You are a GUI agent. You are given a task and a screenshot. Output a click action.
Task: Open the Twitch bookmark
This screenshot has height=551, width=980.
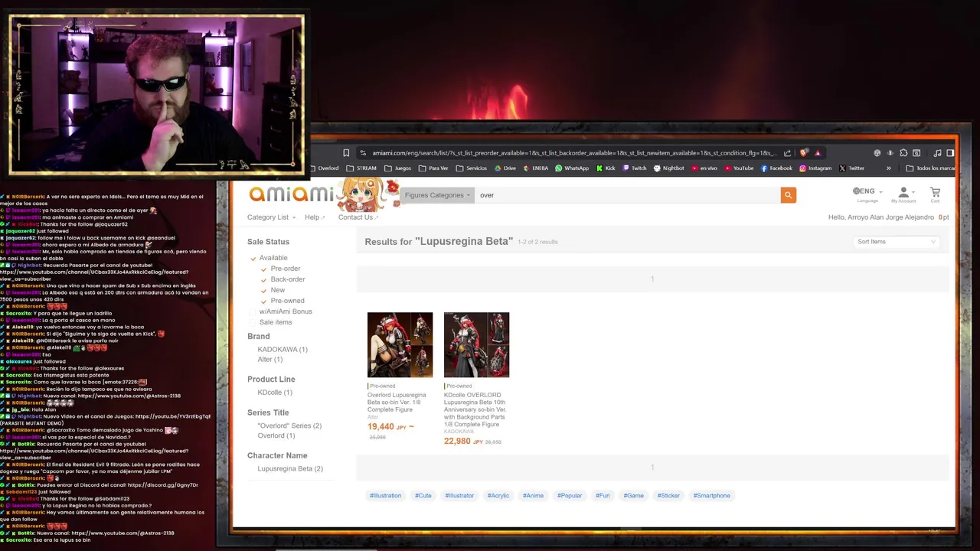tap(635, 168)
